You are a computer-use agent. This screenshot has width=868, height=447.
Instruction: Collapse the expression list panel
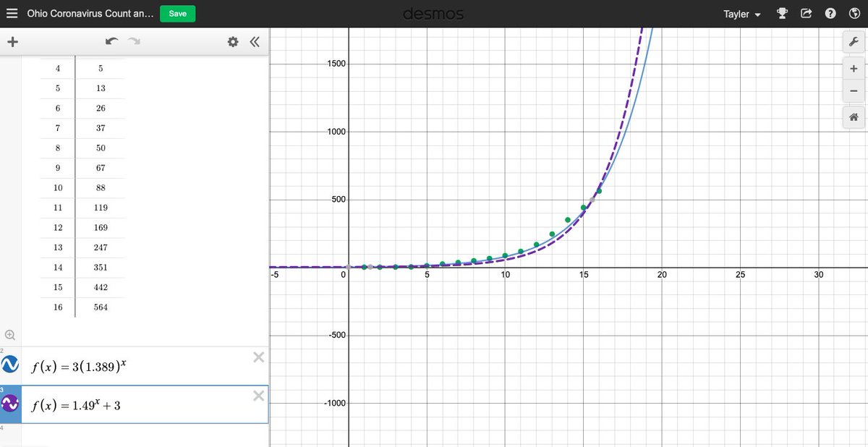[254, 42]
